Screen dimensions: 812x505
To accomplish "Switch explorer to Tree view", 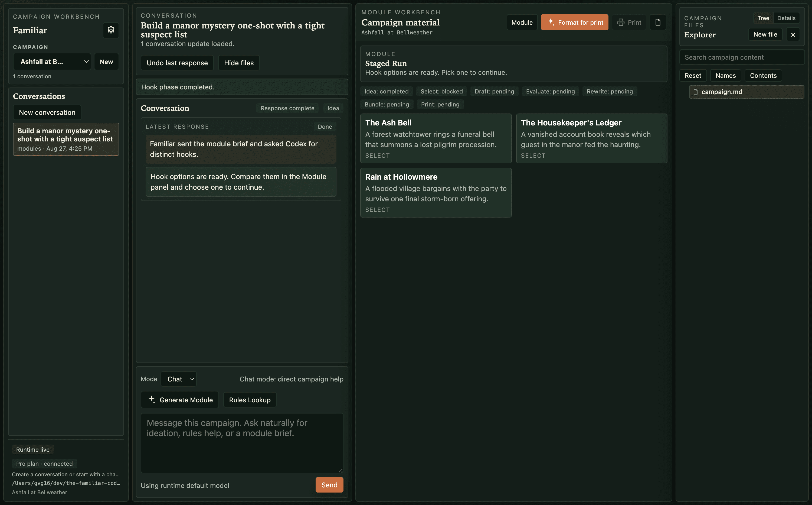I will click(763, 18).
